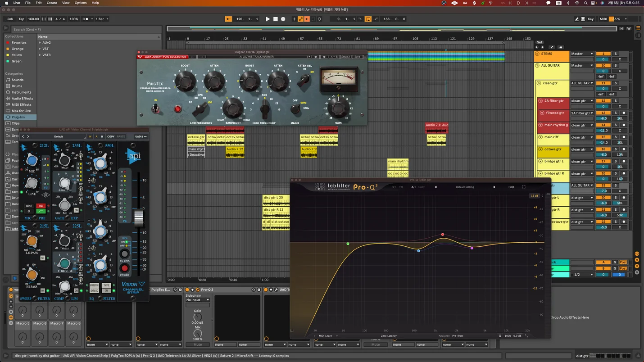Toggle the API Vision PAD button
644x362 pixels.
point(41,206)
